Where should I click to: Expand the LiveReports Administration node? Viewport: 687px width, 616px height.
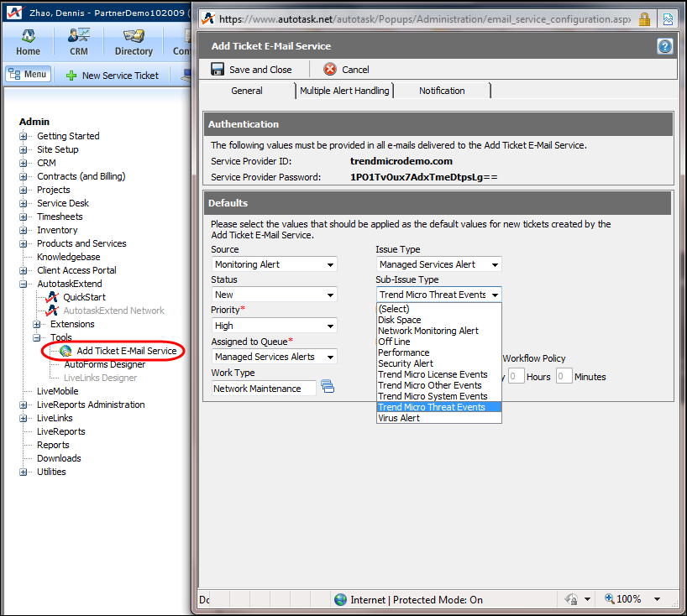click(x=24, y=405)
